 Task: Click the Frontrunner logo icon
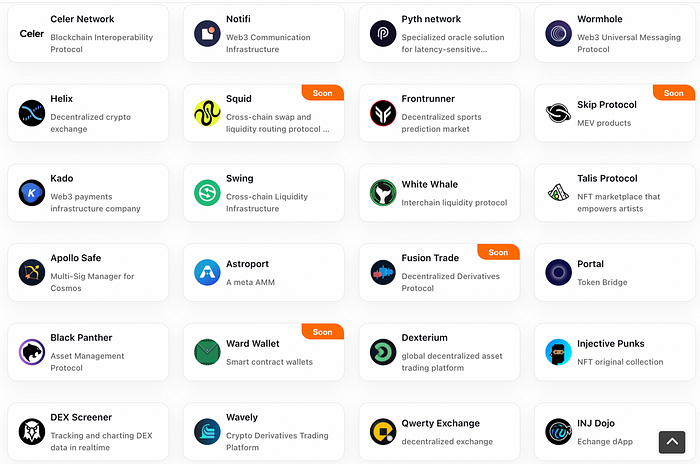(383, 113)
